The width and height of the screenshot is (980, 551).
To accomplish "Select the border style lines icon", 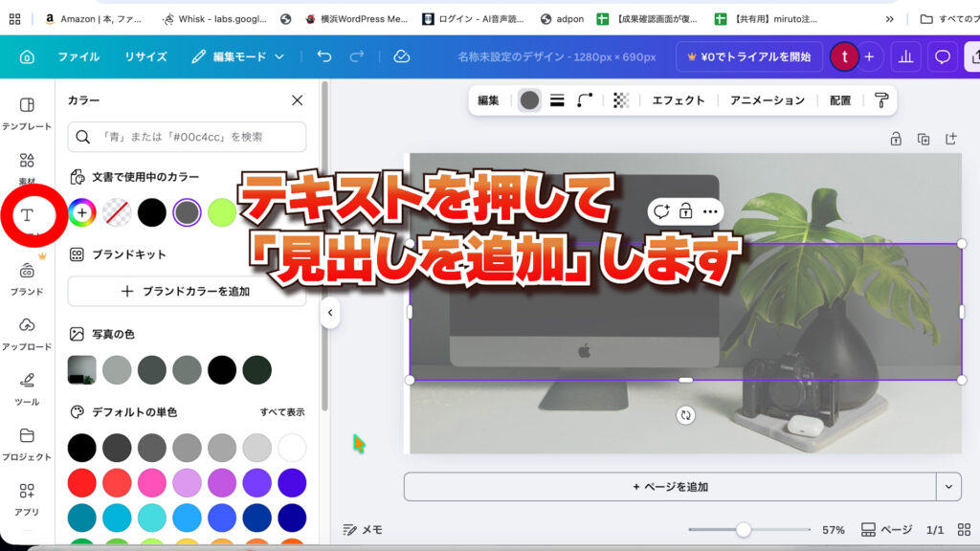I will tap(557, 100).
